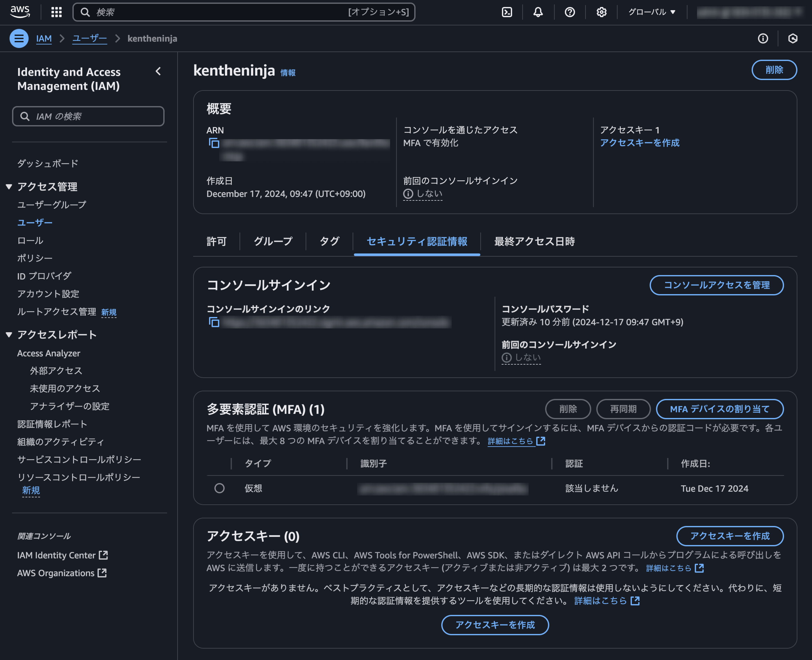Click the search magnifier in the top bar
812x660 pixels.
click(x=85, y=12)
